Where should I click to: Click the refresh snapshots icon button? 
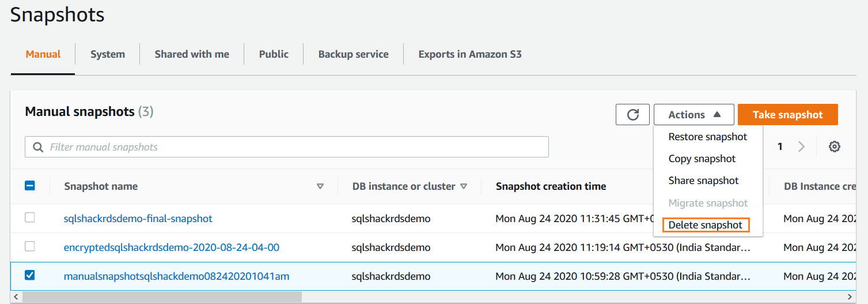[x=632, y=115]
